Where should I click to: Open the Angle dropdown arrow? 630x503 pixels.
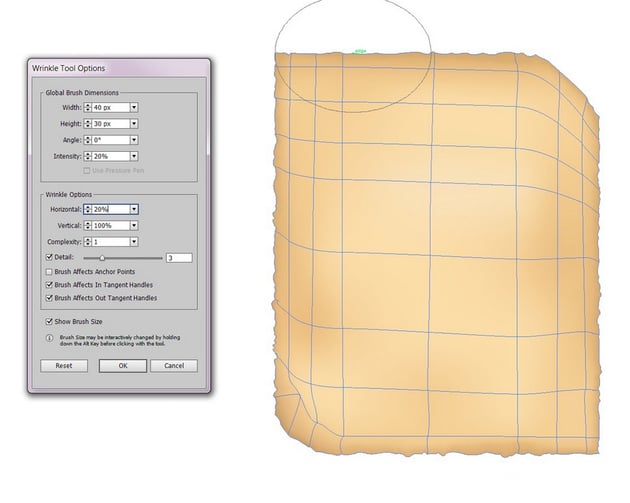point(134,140)
